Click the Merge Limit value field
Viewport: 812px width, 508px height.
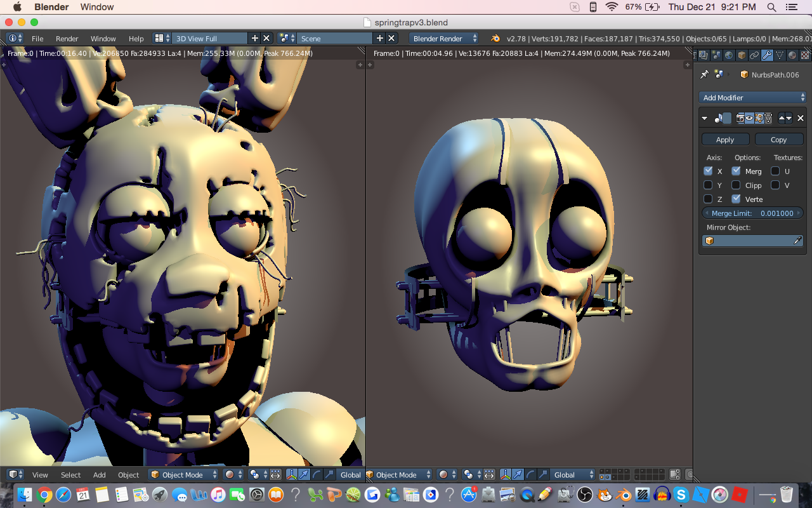pyautogui.click(x=752, y=213)
